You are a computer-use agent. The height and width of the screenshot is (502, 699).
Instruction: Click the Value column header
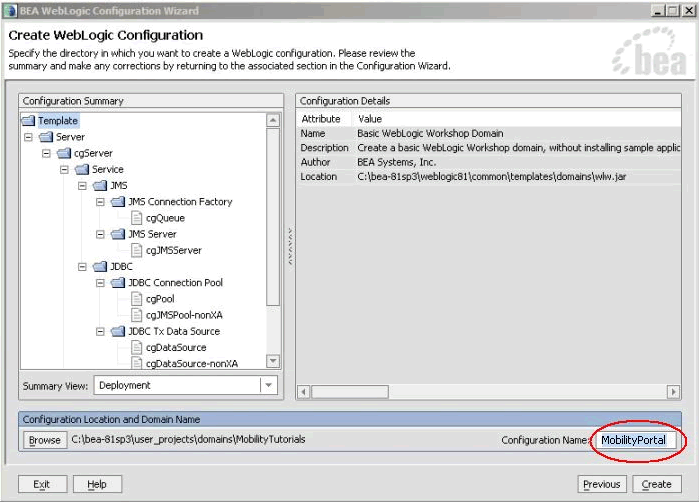click(x=370, y=119)
